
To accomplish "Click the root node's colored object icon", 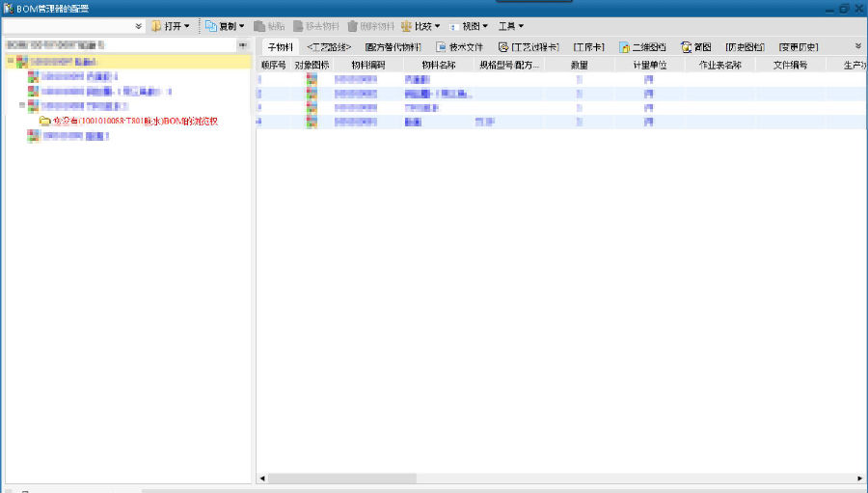I will (22, 62).
